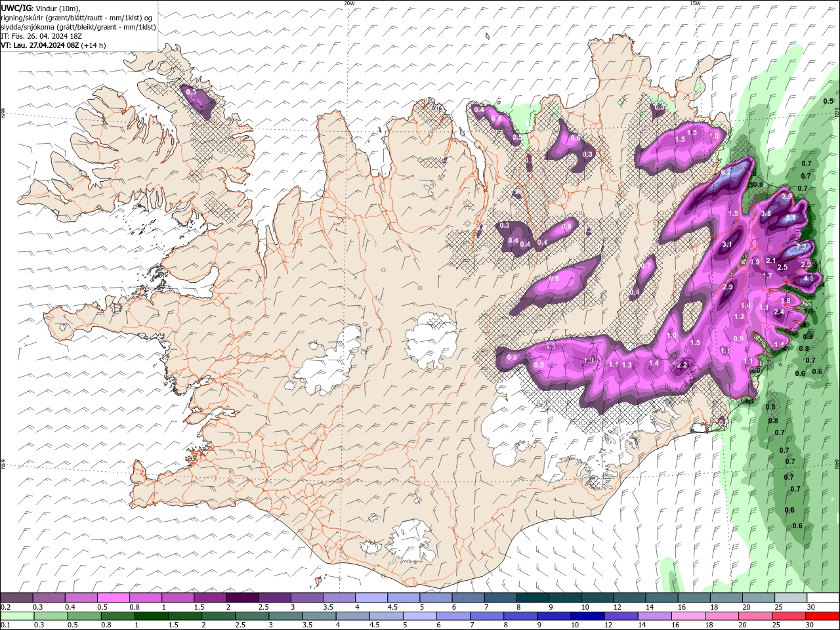Image resolution: width=840 pixels, height=630 pixels.
Task: Click the white Langjökull glacier in the west-central highlands
Action: coord(327,361)
